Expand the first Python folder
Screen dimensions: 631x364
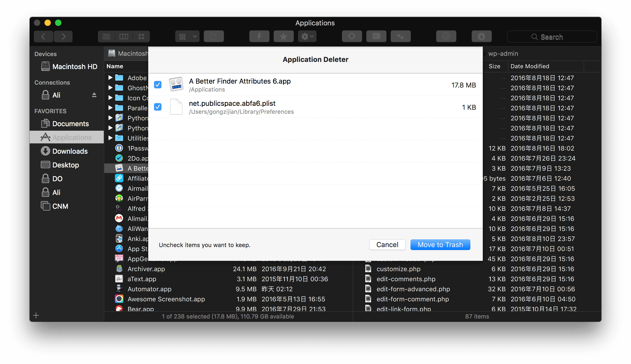110,118
